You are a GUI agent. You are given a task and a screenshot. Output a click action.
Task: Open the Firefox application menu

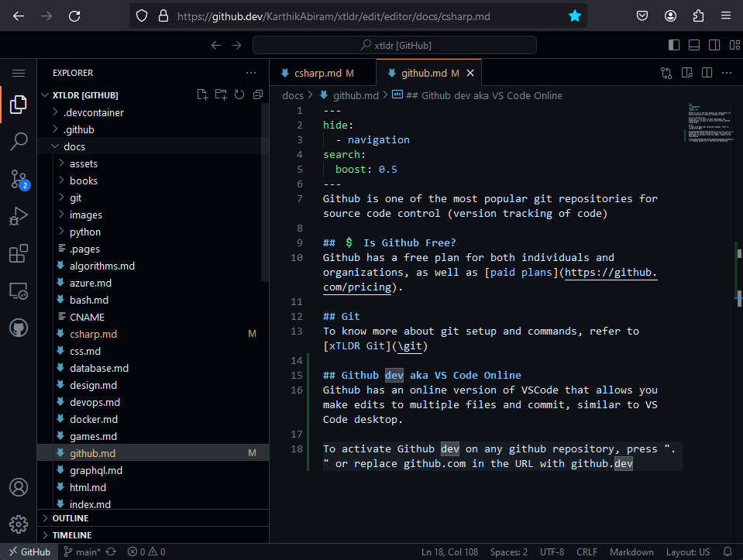pos(725,15)
